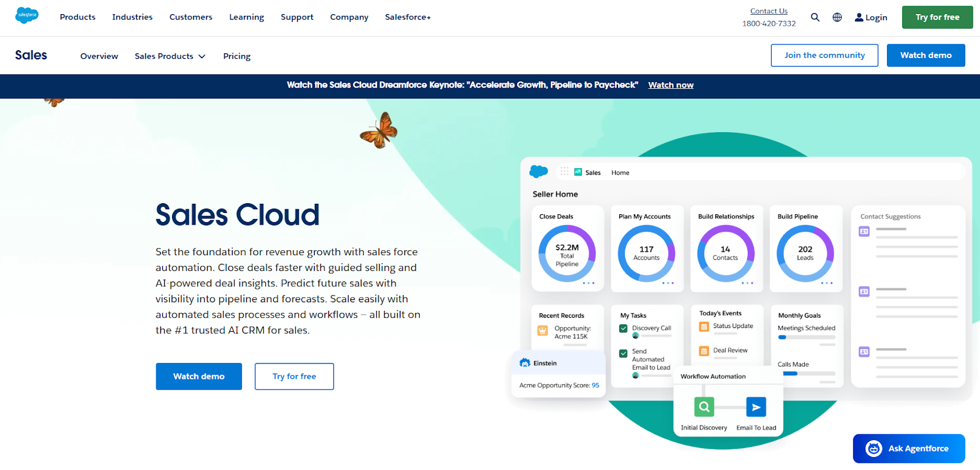The height and width of the screenshot is (470, 980).
Task: Open the Industries menu
Action: (132, 17)
